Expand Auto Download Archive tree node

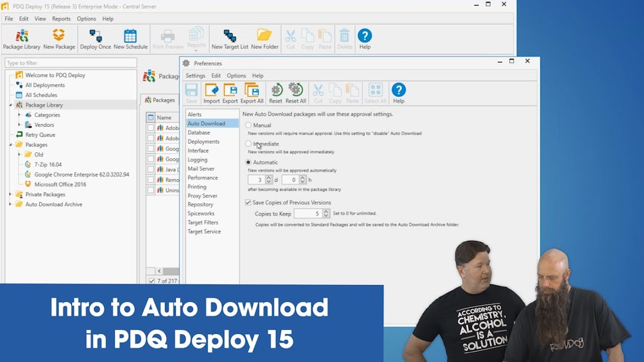11,205
